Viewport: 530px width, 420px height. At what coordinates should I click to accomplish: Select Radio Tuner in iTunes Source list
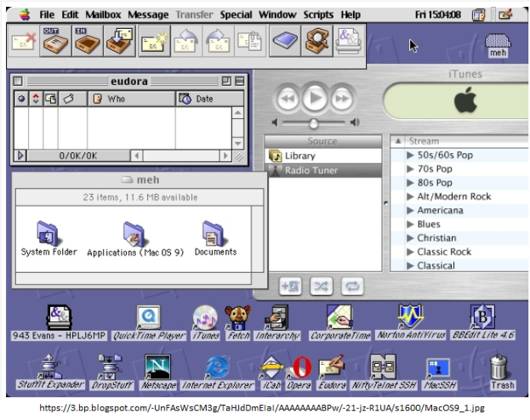coord(323,170)
